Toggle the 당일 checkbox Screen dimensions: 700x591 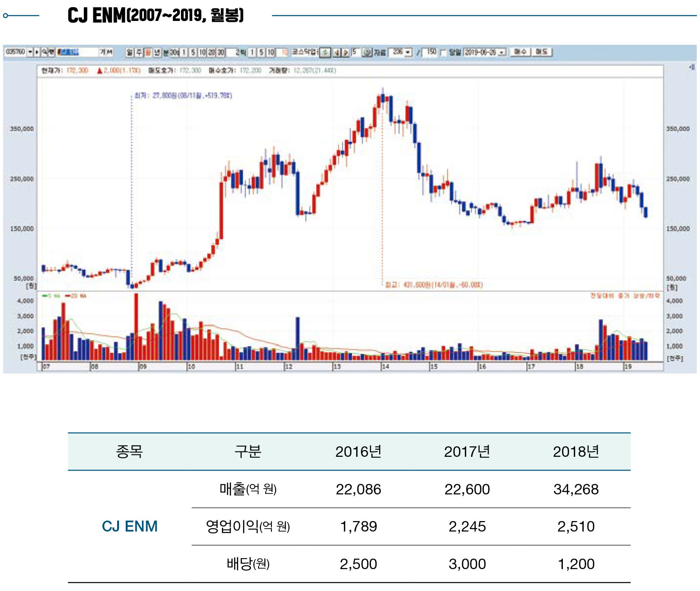click(444, 53)
